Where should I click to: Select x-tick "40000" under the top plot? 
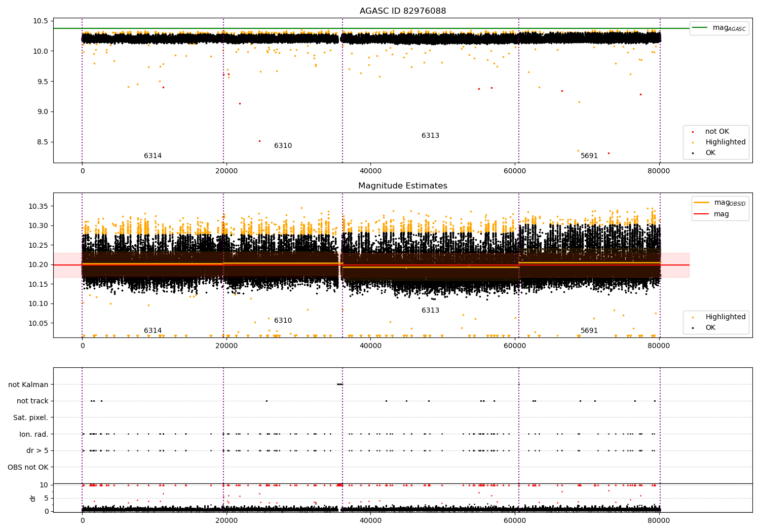tap(370, 171)
